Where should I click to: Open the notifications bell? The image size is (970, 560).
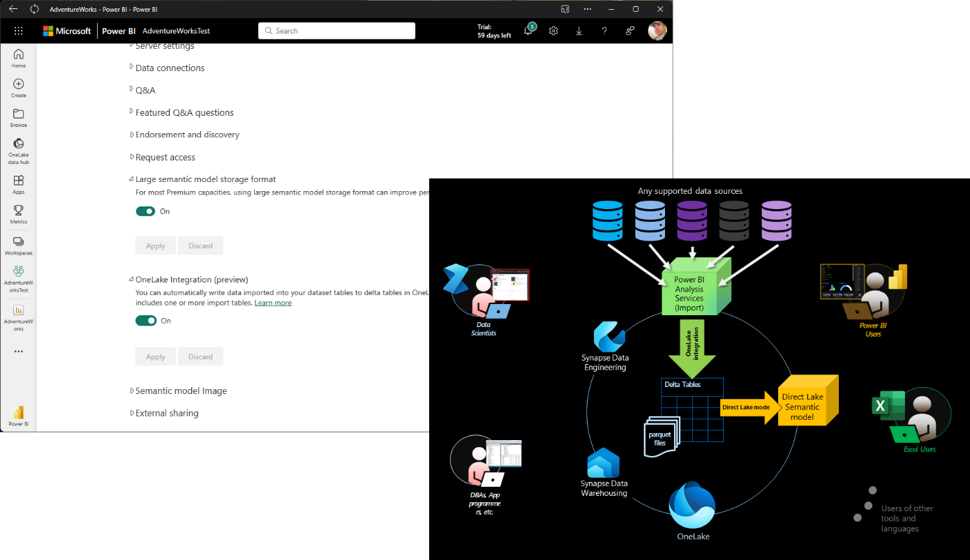pyautogui.click(x=528, y=31)
